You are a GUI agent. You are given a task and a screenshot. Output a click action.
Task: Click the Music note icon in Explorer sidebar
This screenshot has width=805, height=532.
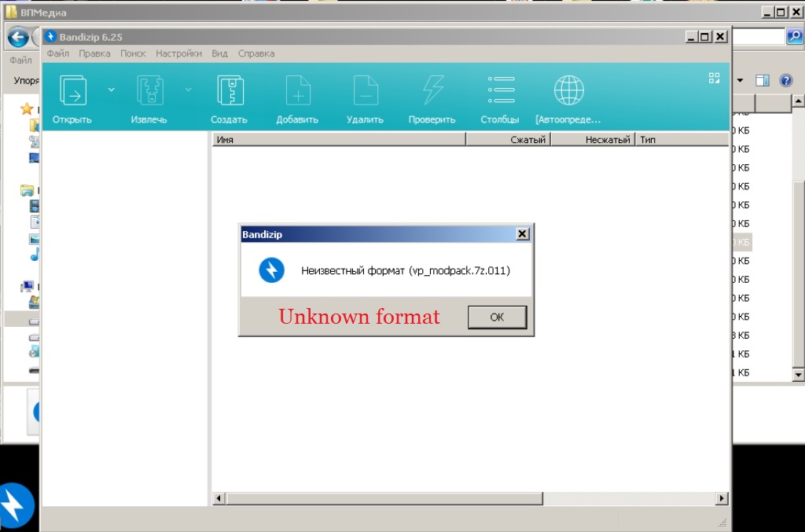click(x=35, y=255)
